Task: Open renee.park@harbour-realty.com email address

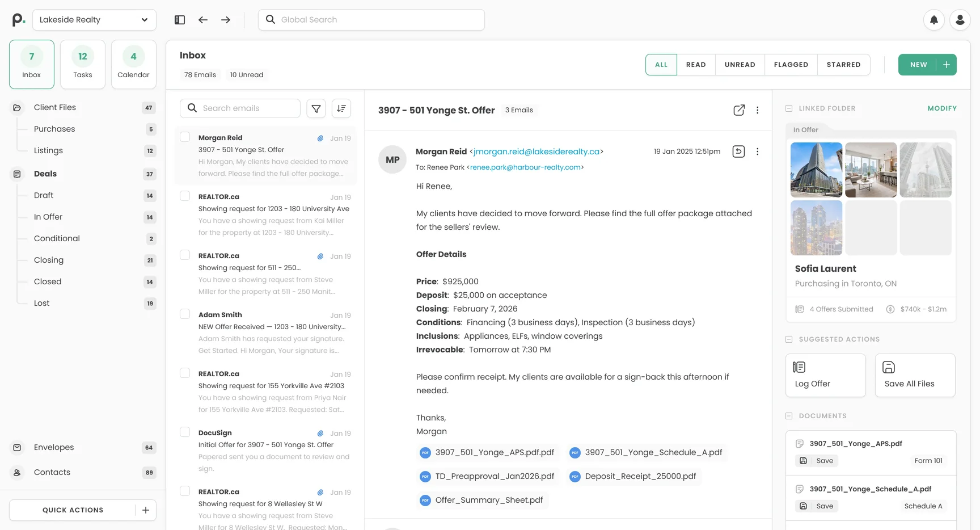Action: pos(525,167)
